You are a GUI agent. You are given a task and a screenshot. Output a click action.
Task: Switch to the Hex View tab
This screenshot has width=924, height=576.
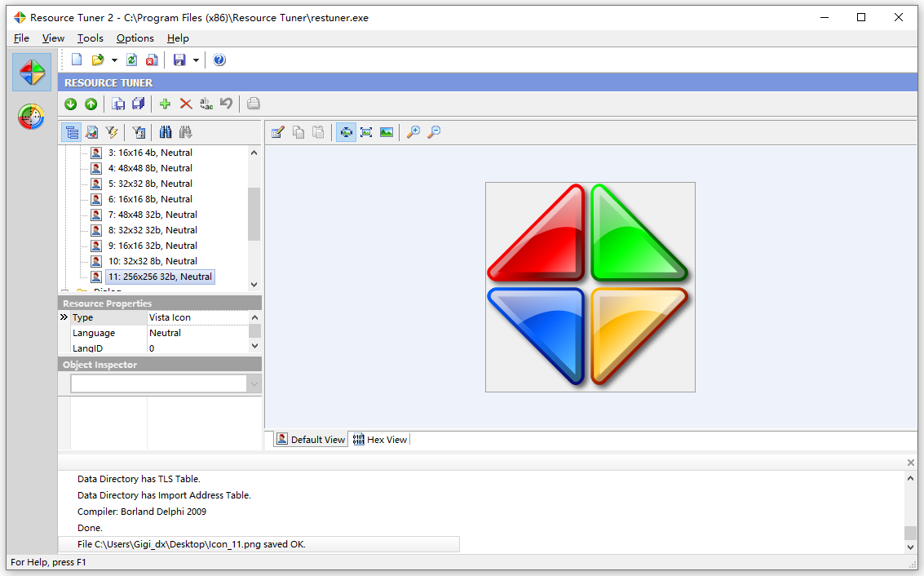tap(380, 439)
